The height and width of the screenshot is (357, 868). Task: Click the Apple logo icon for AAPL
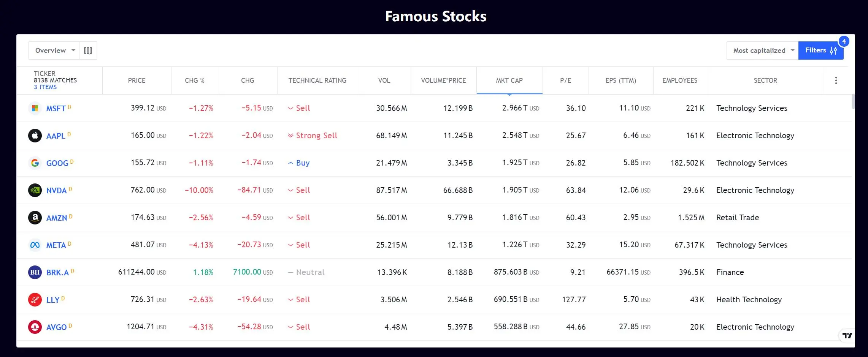[x=35, y=136]
